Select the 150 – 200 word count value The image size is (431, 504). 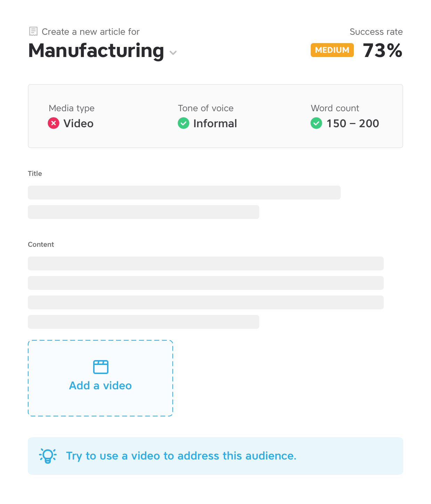pyautogui.click(x=353, y=123)
